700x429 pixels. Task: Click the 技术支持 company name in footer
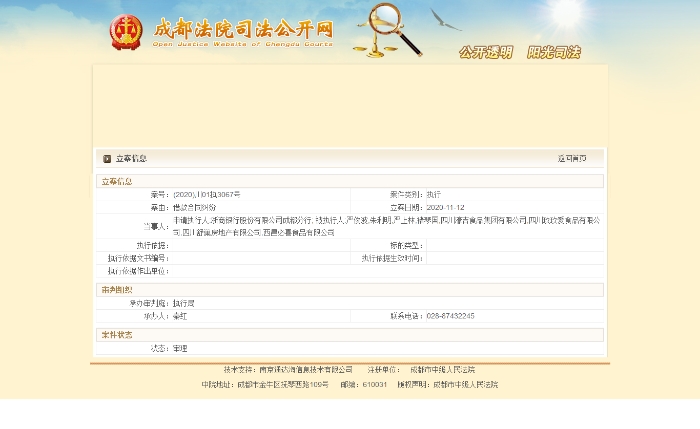(x=299, y=370)
